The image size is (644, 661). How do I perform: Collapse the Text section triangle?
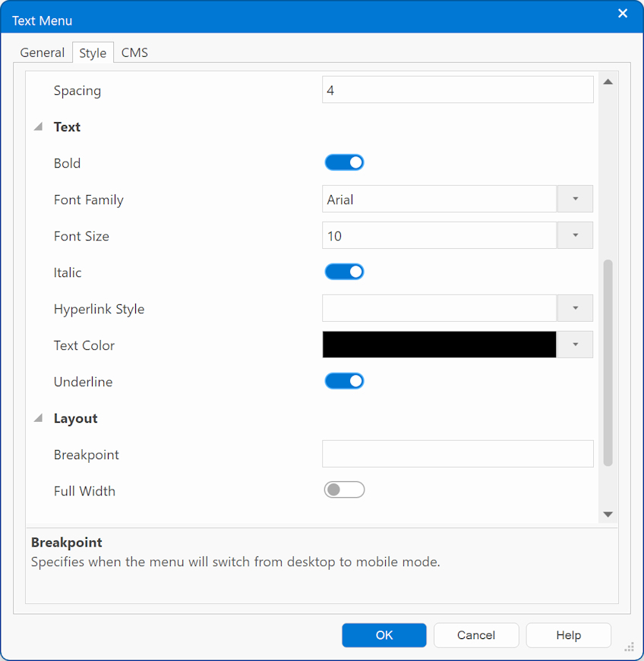click(38, 127)
